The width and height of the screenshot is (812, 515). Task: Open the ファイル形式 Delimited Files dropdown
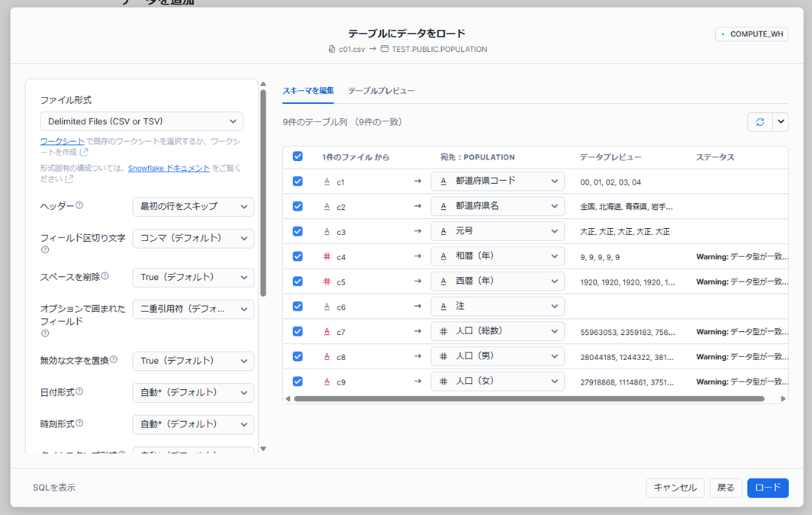[142, 121]
